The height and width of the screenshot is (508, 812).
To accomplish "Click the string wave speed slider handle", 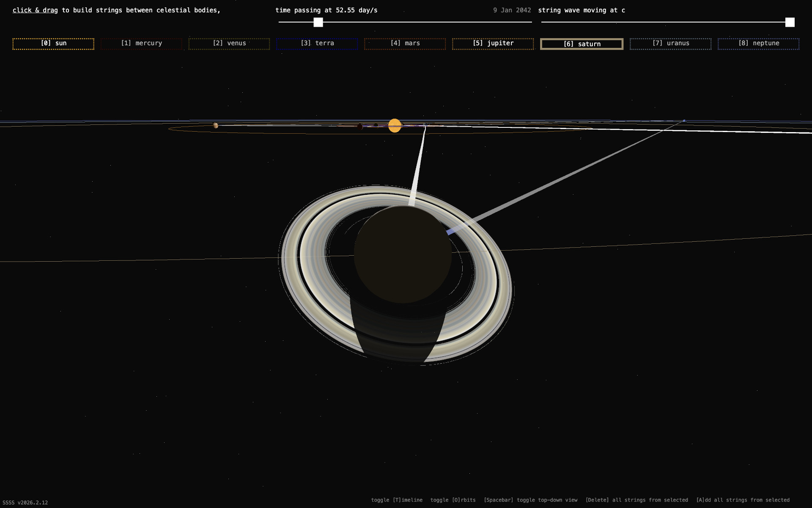I will 790,22.
